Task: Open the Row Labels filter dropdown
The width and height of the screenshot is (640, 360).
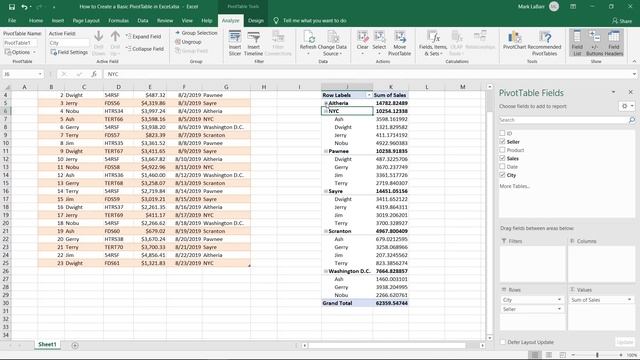Action: click(x=369, y=95)
